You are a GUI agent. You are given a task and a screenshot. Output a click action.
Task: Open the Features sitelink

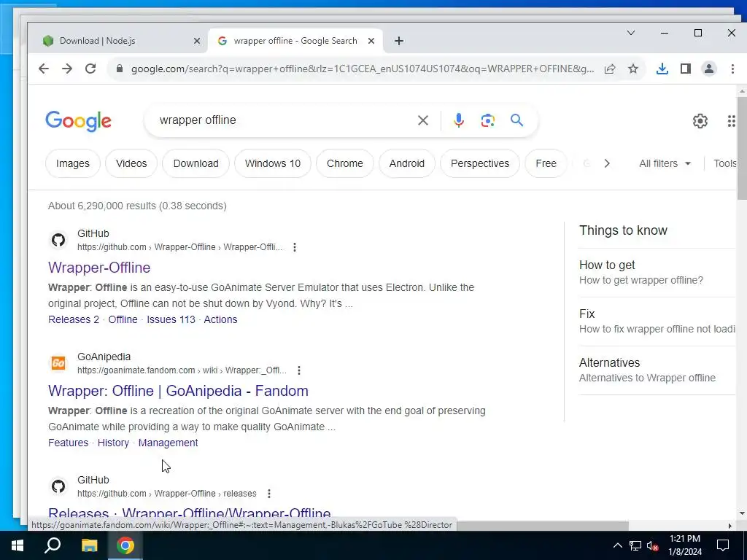pos(68,443)
